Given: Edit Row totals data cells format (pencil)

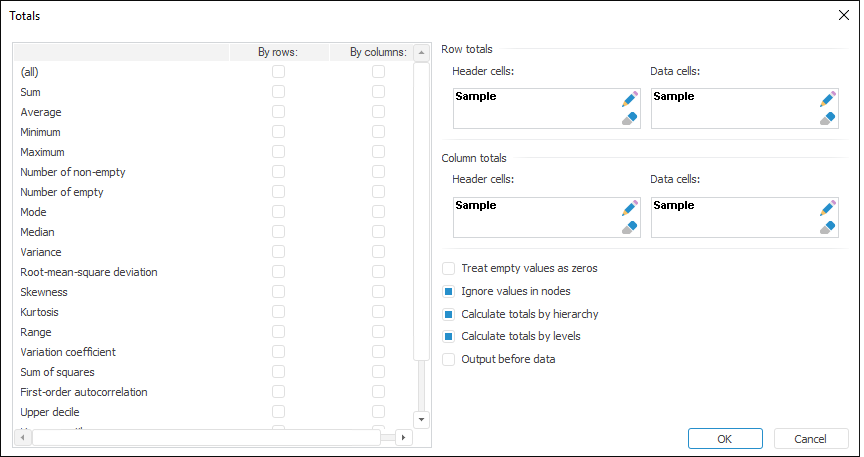Looking at the screenshot, I should (x=827, y=99).
